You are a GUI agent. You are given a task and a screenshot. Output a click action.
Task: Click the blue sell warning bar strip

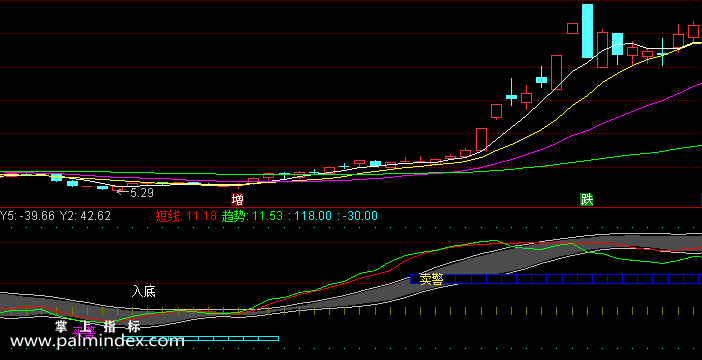pos(556,279)
